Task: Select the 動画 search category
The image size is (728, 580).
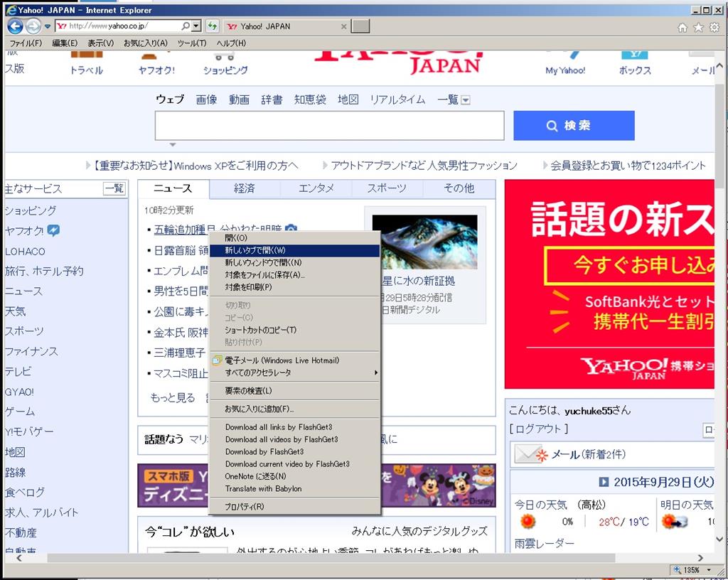Action: click(x=240, y=100)
